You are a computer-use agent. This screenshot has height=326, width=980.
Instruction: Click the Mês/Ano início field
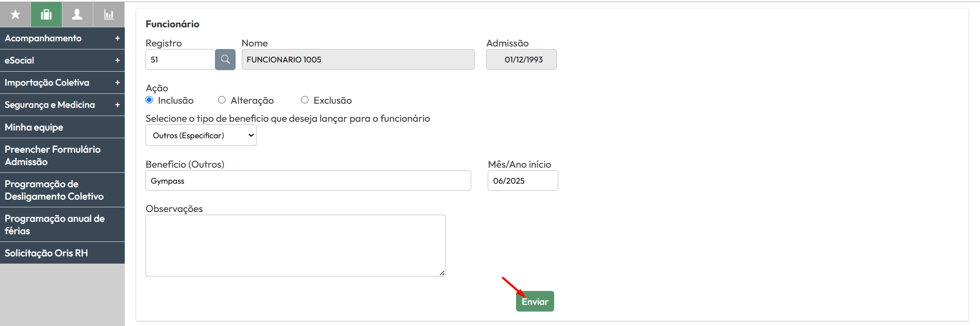click(x=523, y=181)
